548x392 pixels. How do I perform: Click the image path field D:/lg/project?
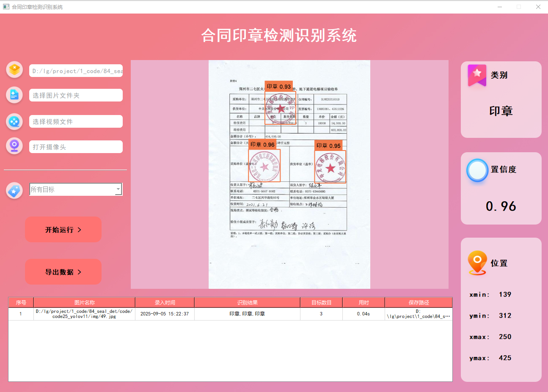tap(76, 71)
